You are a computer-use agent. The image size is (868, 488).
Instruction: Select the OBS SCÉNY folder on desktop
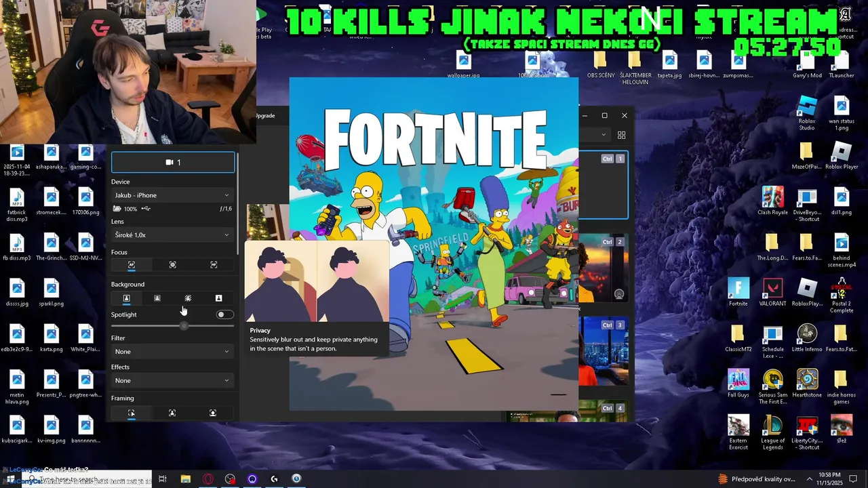click(x=601, y=64)
